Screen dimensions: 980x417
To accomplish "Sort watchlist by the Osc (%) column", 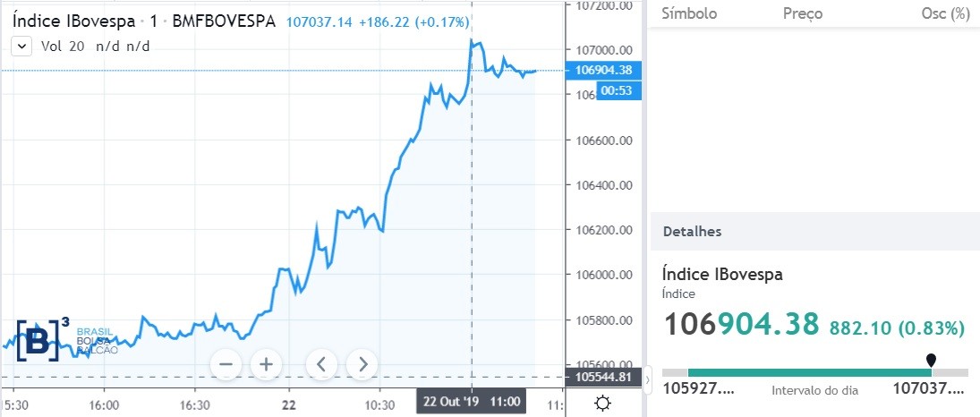I will click(x=945, y=13).
